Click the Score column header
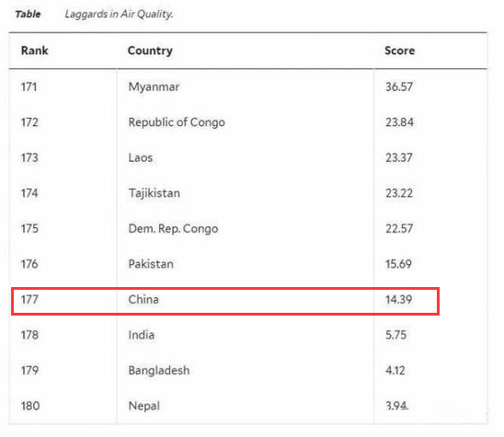Viewport: 504px width, 437px height. 399,51
